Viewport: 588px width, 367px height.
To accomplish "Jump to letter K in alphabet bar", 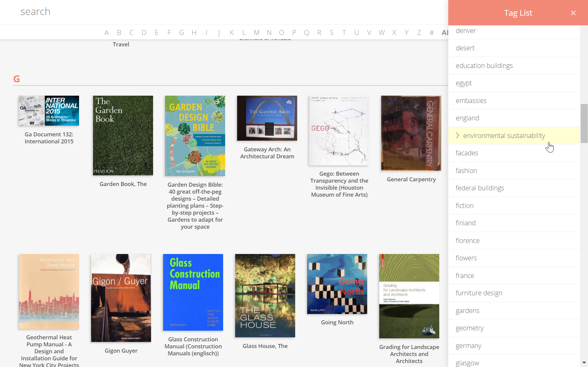I will pos(231,33).
